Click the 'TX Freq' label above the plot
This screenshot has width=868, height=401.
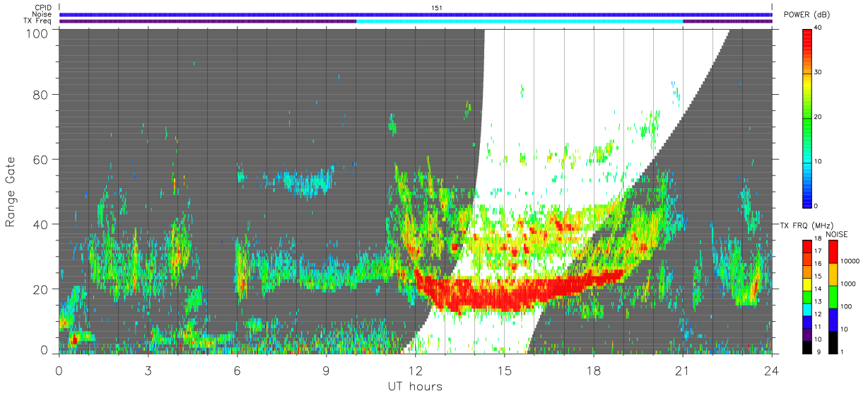(x=38, y=21)
